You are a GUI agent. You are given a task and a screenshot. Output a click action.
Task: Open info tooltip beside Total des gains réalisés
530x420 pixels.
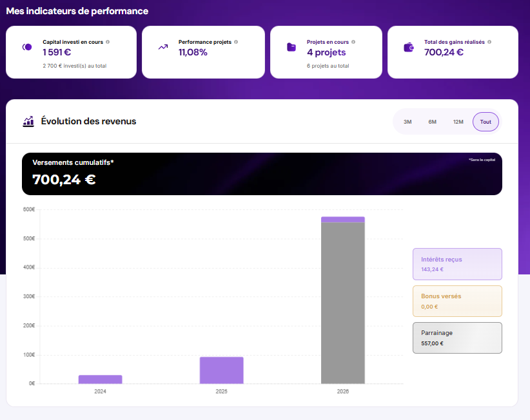(489, 42)
